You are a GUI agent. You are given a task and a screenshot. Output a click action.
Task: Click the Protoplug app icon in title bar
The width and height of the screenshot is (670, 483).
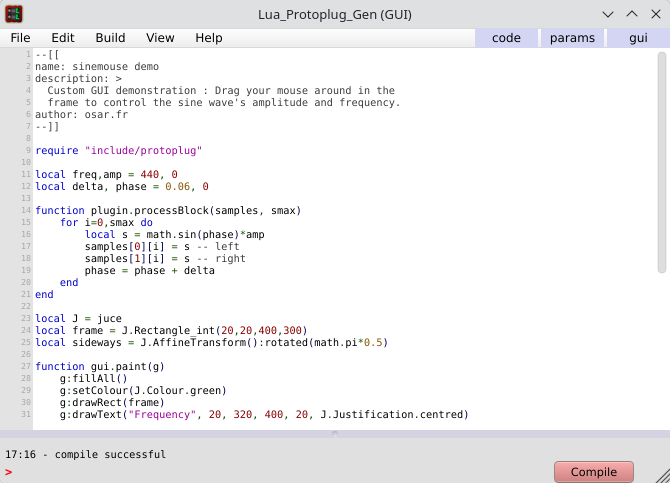click(x=14, y=14)
